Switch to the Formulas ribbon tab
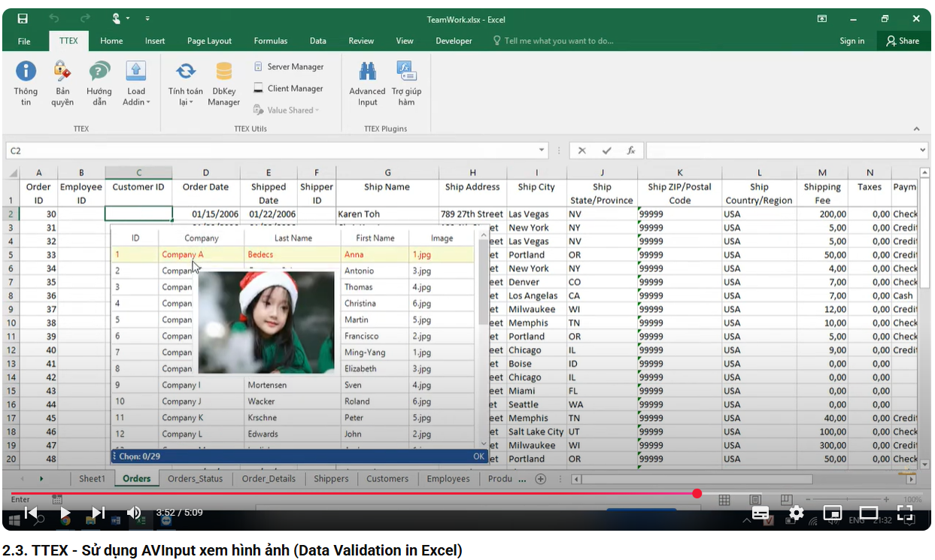935x560 pixels. tap(271, 41)
